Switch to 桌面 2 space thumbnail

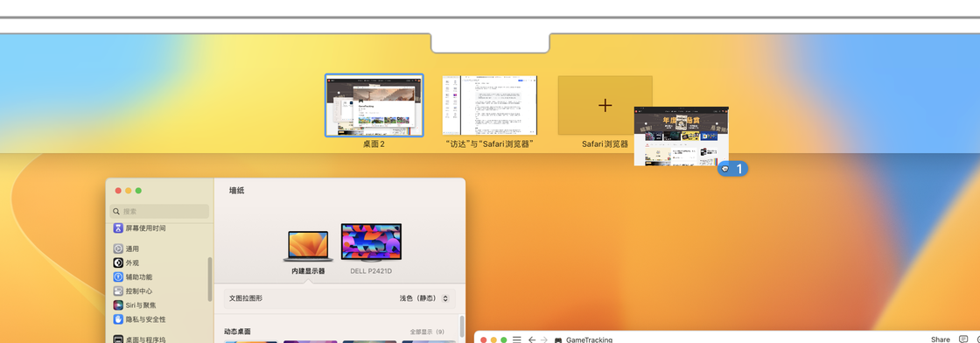374,105
